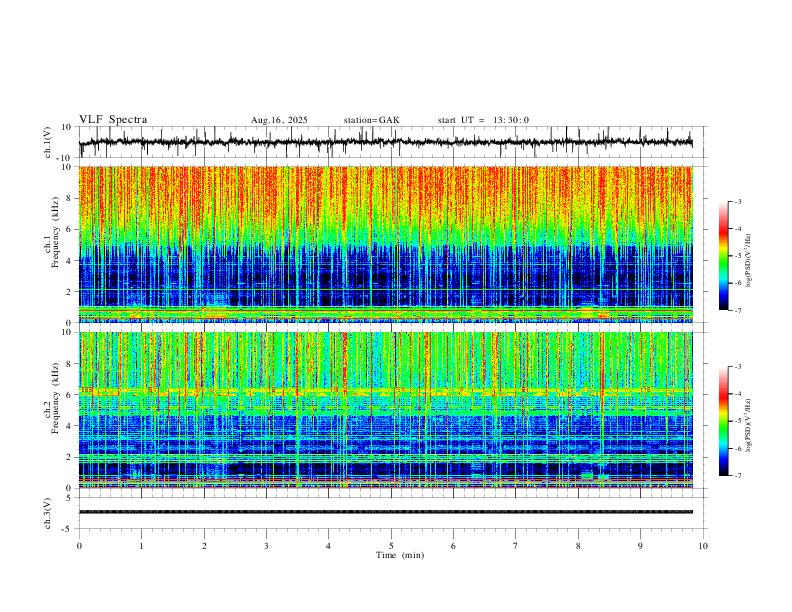
Task: Click the "-7" label on the lower color bar
Action: (738, 476)
